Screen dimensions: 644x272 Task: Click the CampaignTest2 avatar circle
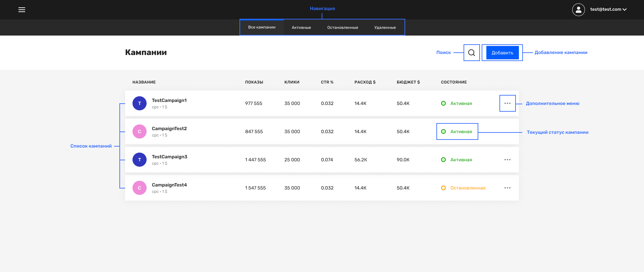140,131
